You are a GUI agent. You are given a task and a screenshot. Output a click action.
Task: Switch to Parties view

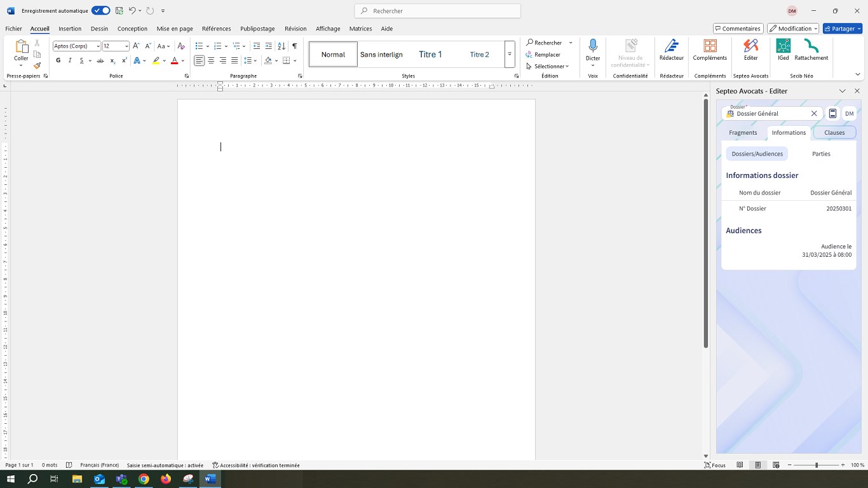[x=821, y=154]
